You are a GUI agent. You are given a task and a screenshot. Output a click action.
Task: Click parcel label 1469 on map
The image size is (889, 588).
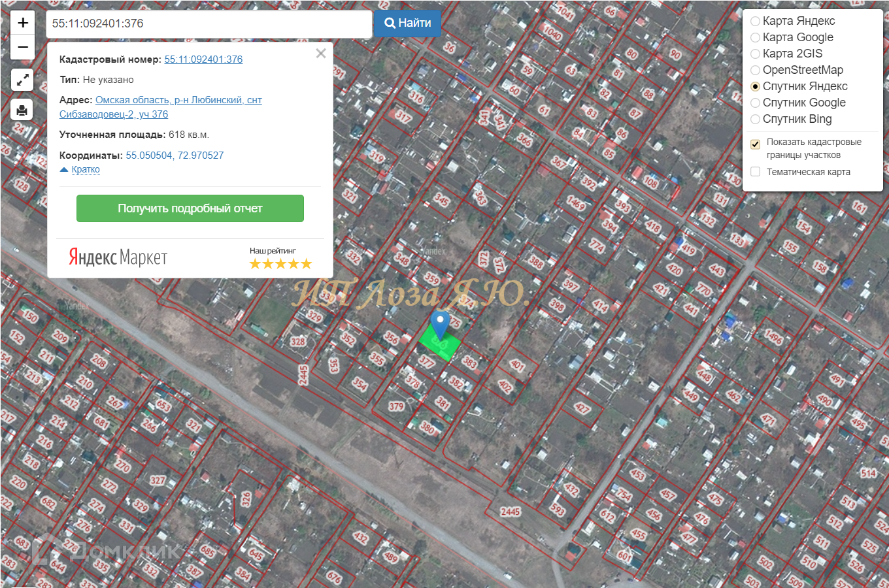coord(576,203)
